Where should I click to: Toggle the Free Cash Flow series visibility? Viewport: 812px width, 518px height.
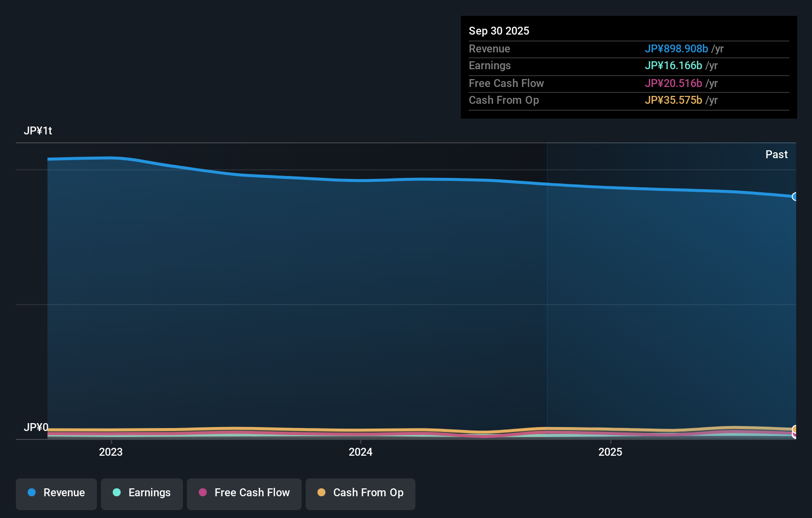tap(244, 493)
